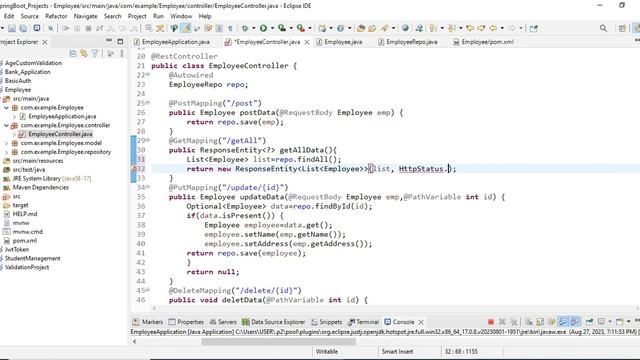Close the EmployeeController.java editor tab
This screenshot has height=360, width=640.
(x=307, y=42)
